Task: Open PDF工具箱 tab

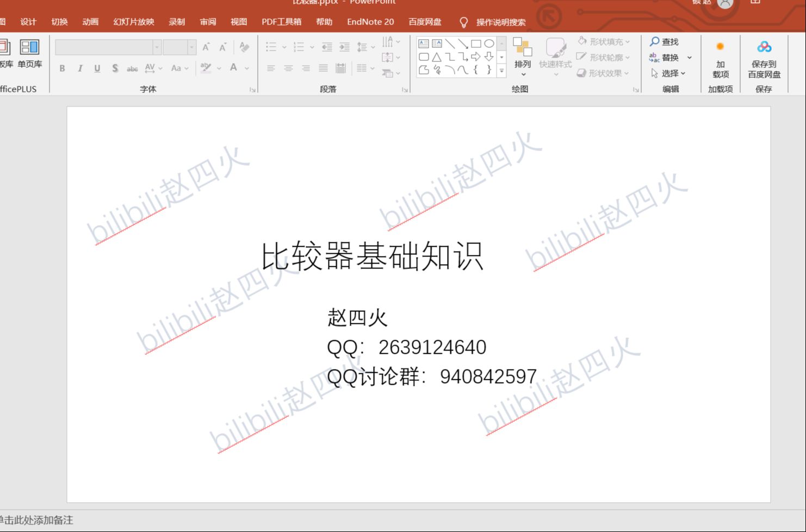Action: (281, 22)
